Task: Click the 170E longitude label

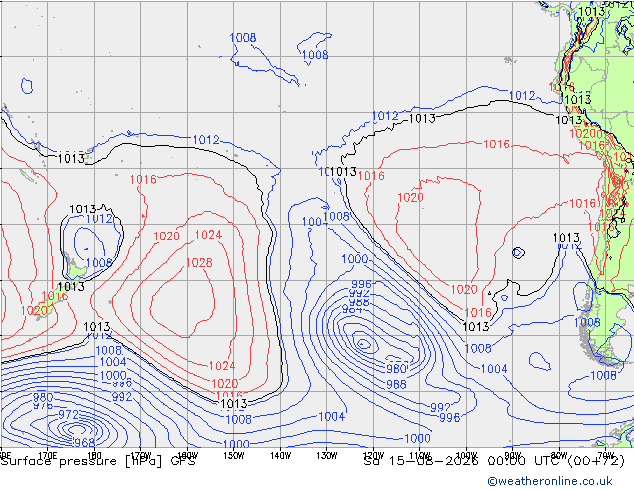Action: click(48, 456)
